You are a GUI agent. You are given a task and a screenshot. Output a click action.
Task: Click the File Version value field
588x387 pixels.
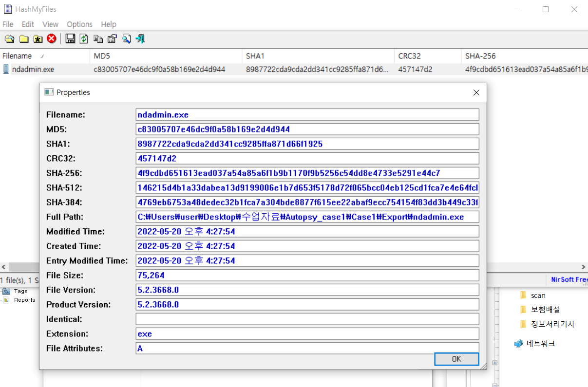307,290
